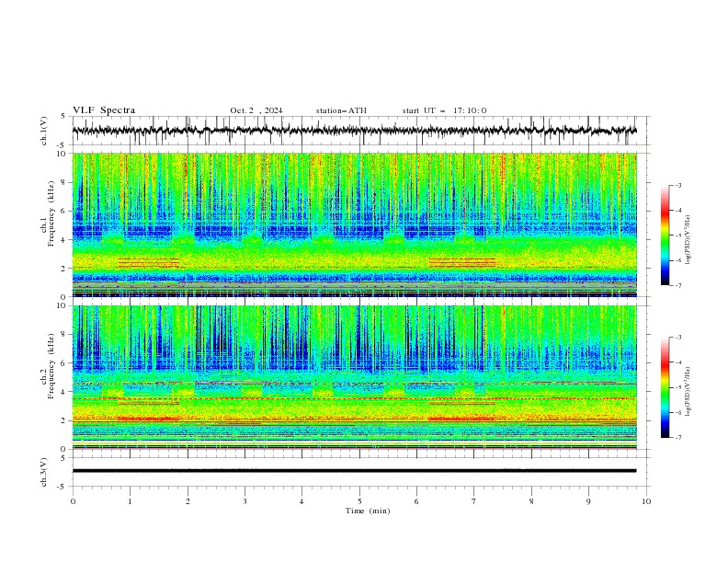Image resolution: width=728 pixels, height=563 pixels.
Task: Click the ch.3 flat waveform trace
Action: tap(355, 471)
